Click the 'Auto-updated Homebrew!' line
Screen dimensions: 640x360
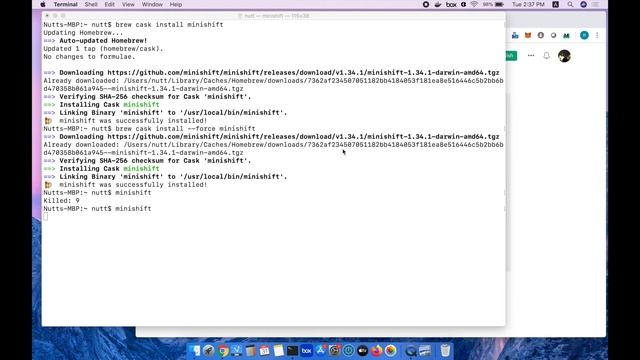click(103, 40)
